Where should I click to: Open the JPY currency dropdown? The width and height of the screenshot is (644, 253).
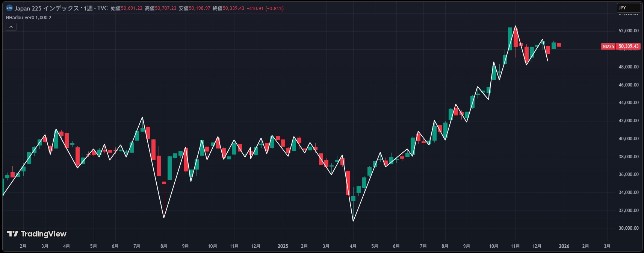tap(629, 8)
